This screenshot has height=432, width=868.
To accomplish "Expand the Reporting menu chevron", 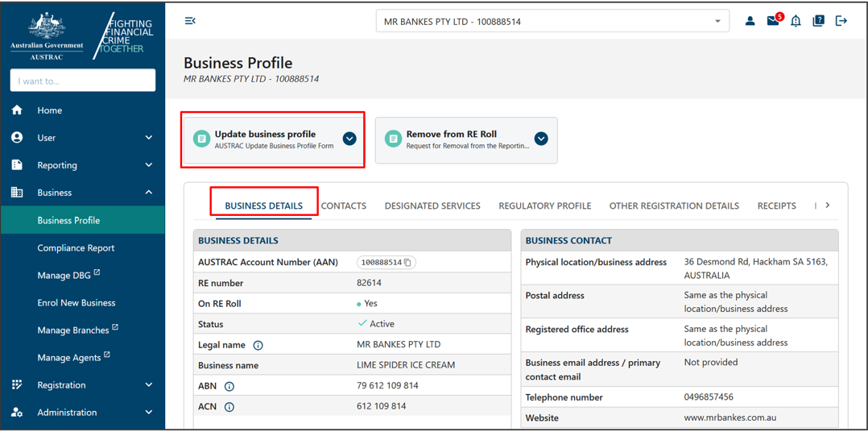I will point(148,165).
